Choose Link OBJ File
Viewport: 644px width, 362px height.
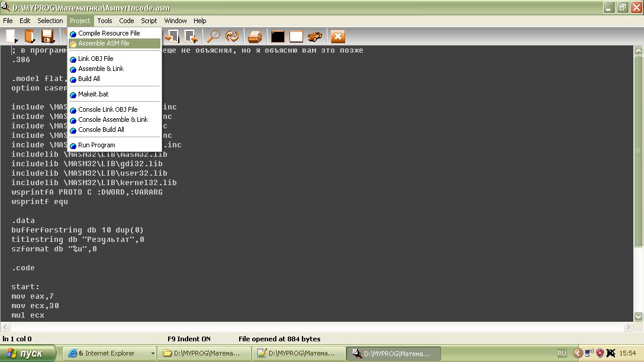115,59
